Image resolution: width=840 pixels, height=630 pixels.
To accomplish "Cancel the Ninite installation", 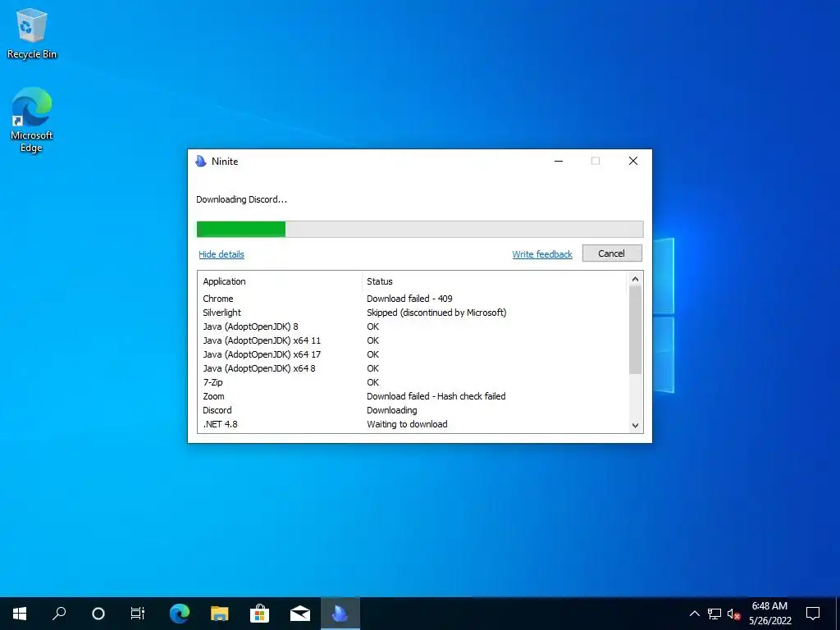I will pos(612,253).
